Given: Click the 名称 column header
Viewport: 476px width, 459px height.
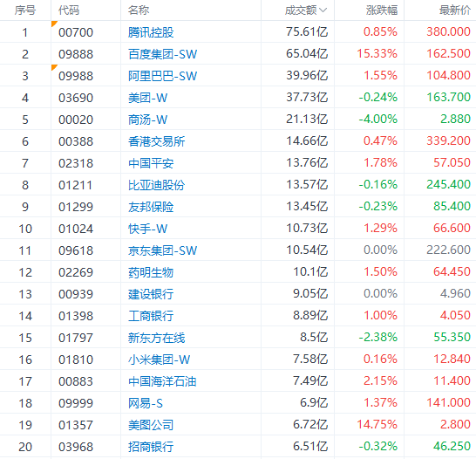Looking at the screenshot, I should [139, 10].
